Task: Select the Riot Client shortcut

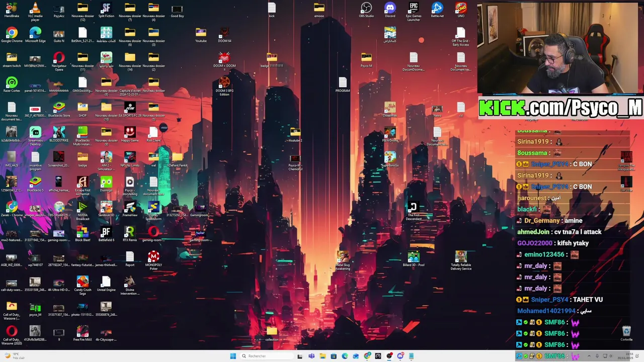Action: point(153,134)
